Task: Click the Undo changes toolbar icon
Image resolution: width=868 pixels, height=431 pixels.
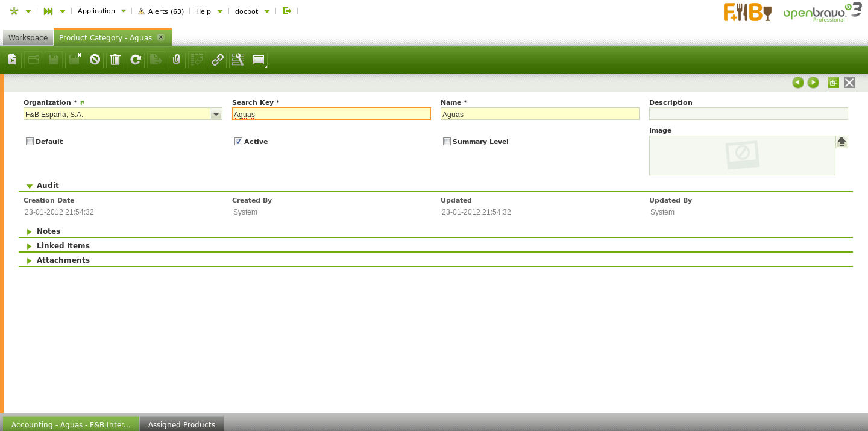Action: click(95, 60)
